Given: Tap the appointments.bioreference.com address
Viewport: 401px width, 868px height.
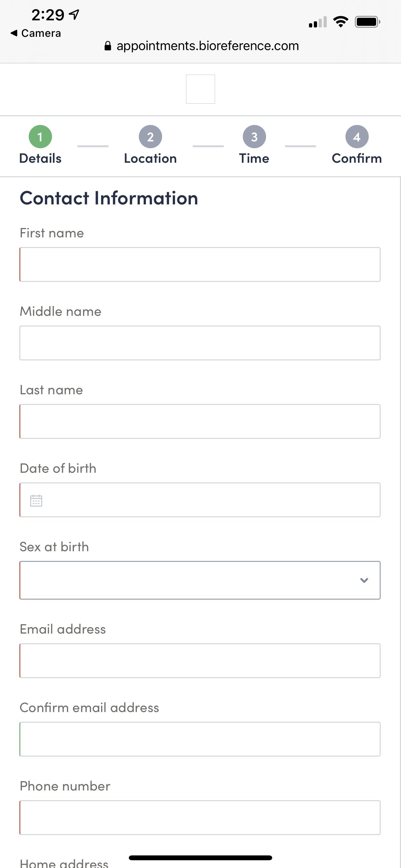Looking at the screenshot, I should 208,46.
